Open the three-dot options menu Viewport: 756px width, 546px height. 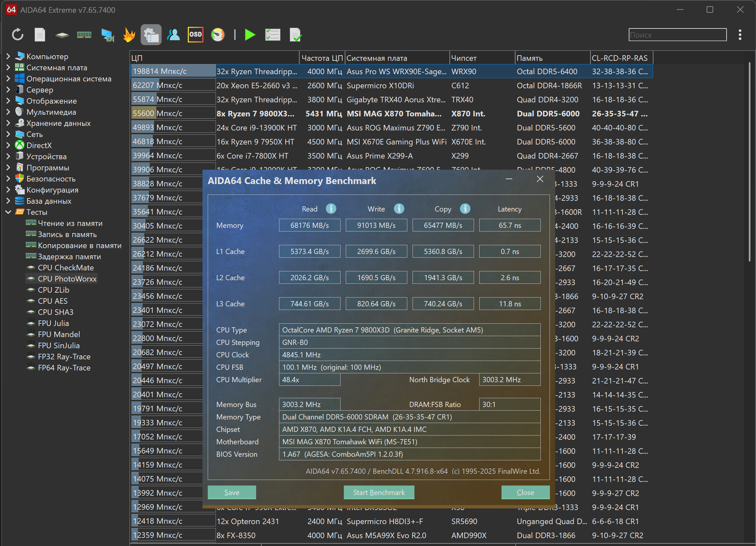tap(740, 35)
